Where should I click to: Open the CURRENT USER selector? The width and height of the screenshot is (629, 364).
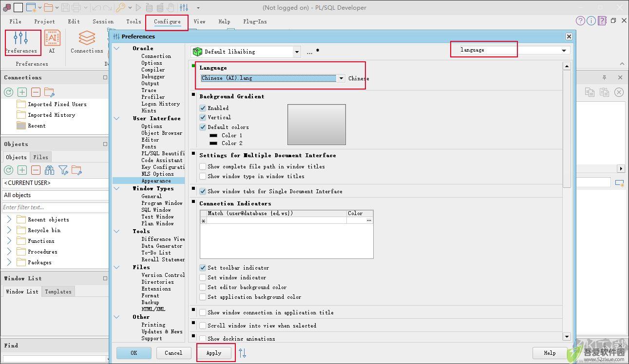point(55,183)
